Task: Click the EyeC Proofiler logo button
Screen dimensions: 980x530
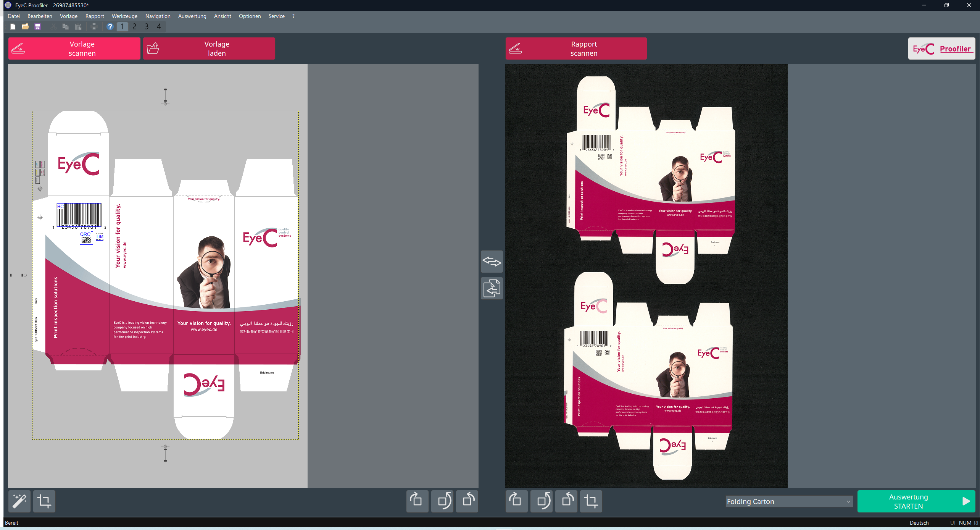Action: tap(941, 48)
